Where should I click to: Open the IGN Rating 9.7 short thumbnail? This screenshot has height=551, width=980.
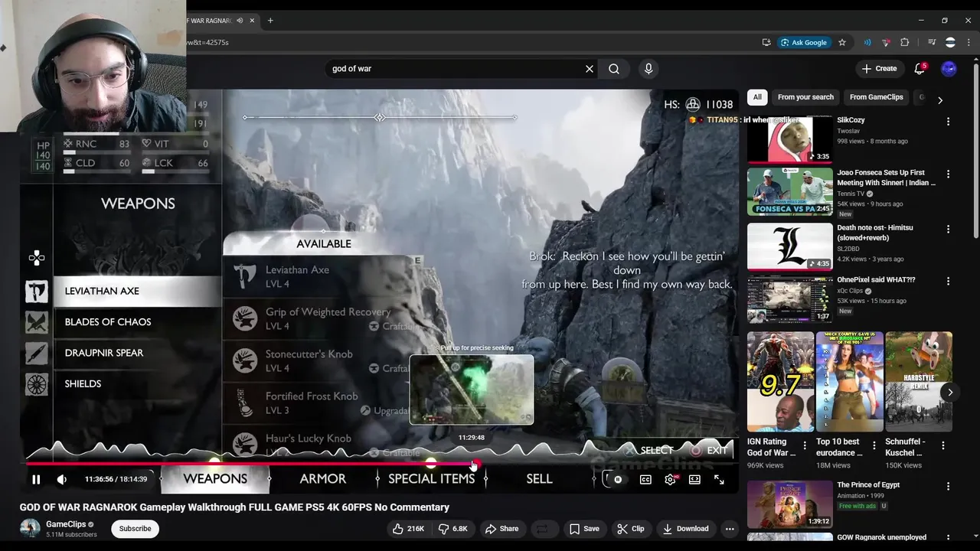[780, 382]
